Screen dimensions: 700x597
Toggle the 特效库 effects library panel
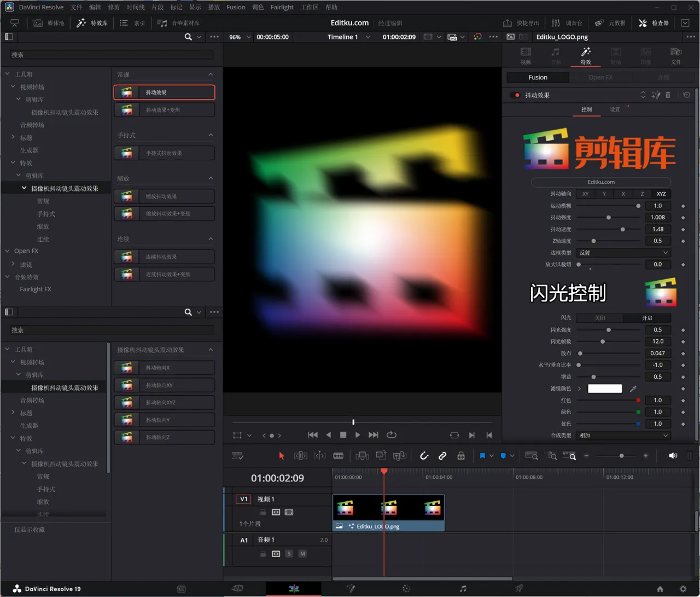pos(92,23)
